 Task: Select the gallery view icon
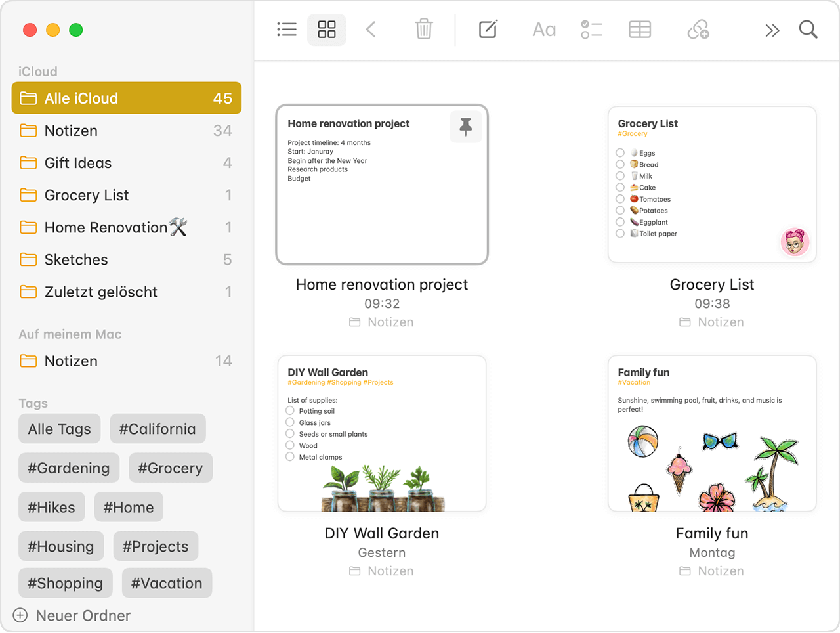point(327,30)
